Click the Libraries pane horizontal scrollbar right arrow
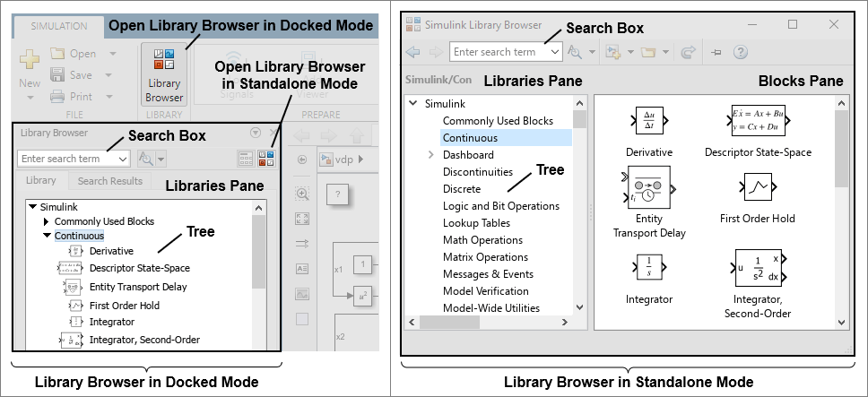The height and width of the screenshot is (397, 868). coord(564,322)
